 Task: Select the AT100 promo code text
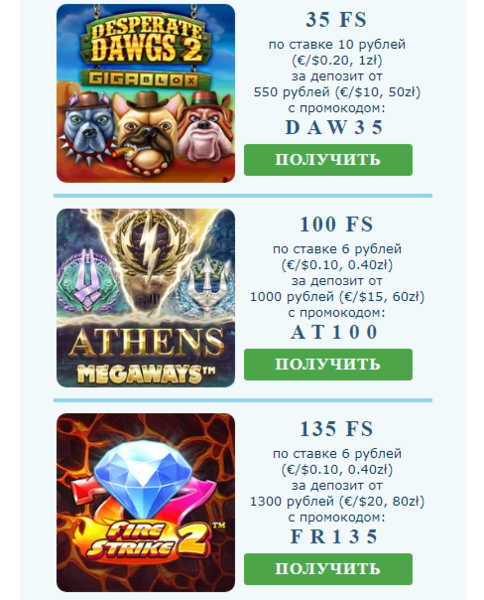(334, 332)
